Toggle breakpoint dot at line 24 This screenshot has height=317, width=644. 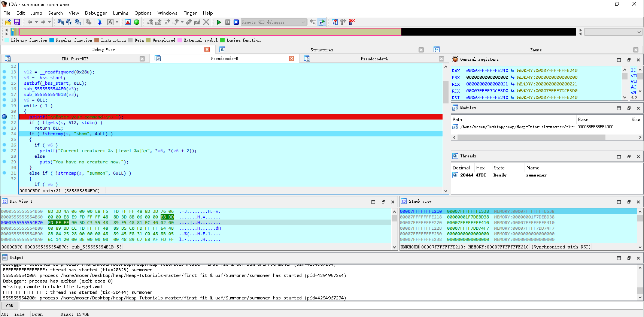[x=4, y=133]
